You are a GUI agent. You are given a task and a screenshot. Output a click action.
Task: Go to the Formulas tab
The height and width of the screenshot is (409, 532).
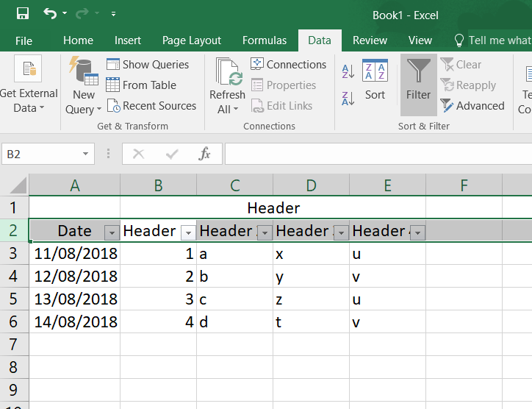tap(265, 40)
